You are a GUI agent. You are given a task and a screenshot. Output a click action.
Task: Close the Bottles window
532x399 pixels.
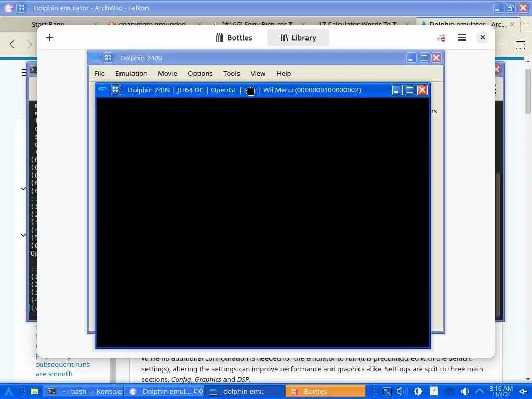pyautogui.click(x=482, y=37)
